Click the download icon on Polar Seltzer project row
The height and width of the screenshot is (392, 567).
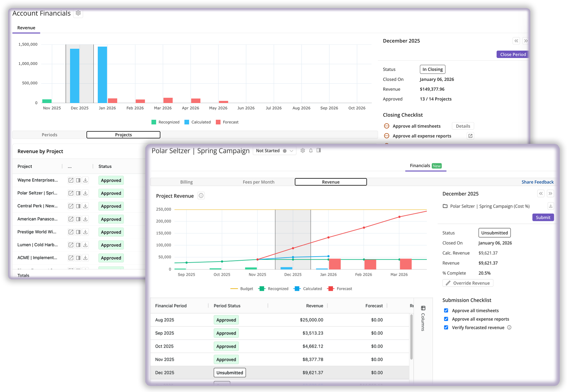85,193
